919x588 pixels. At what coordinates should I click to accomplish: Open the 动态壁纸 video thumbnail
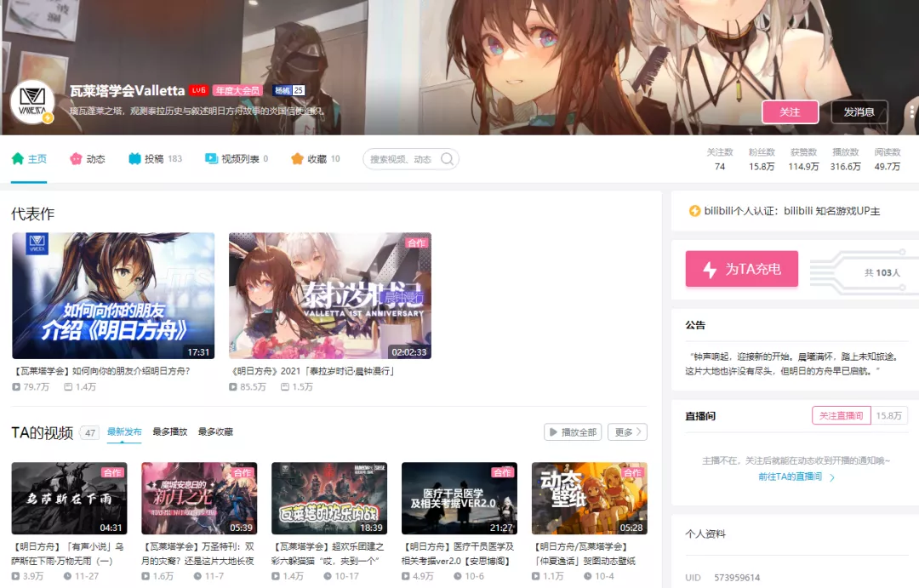point(590,499)
